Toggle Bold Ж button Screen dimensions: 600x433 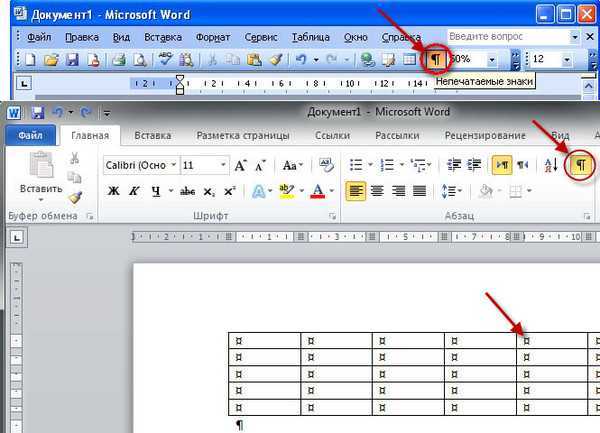[113, 190]
